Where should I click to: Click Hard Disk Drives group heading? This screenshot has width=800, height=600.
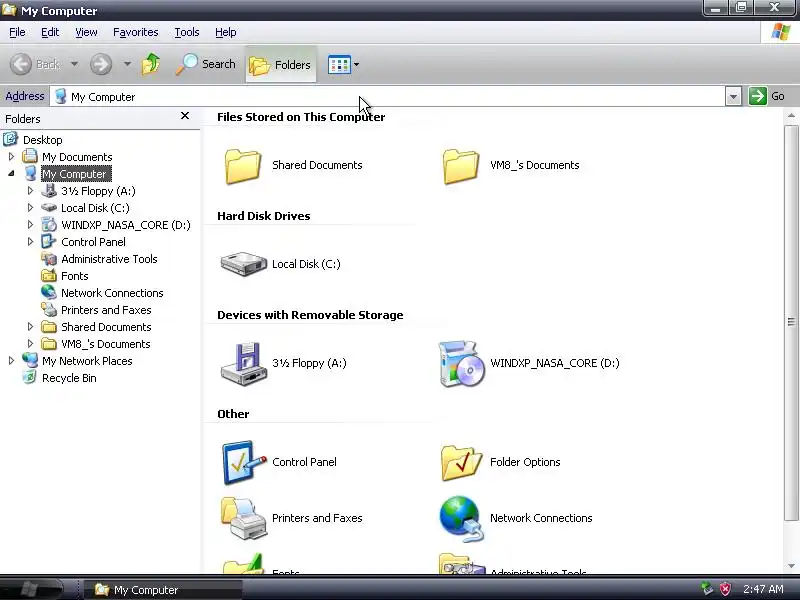264,216
